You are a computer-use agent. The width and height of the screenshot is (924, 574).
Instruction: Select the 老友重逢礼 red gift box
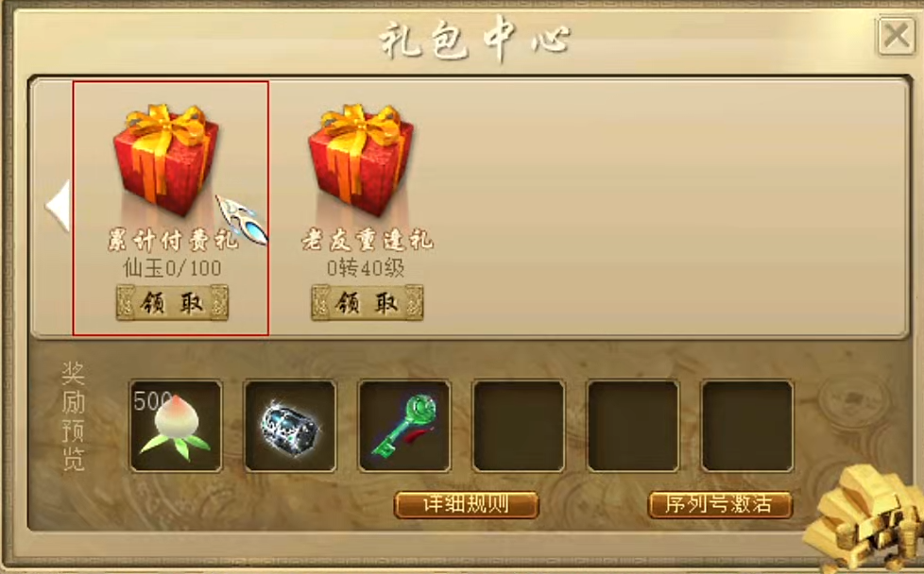tap(361, 159)
